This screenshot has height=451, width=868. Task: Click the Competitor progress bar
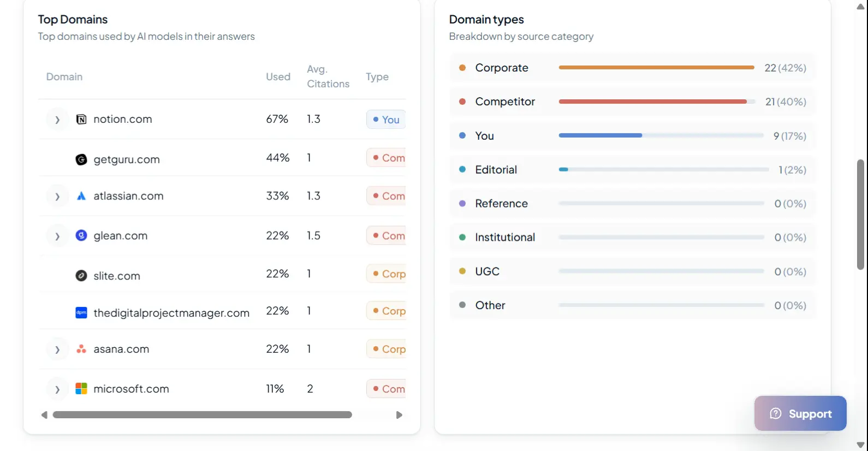[657, 102]
